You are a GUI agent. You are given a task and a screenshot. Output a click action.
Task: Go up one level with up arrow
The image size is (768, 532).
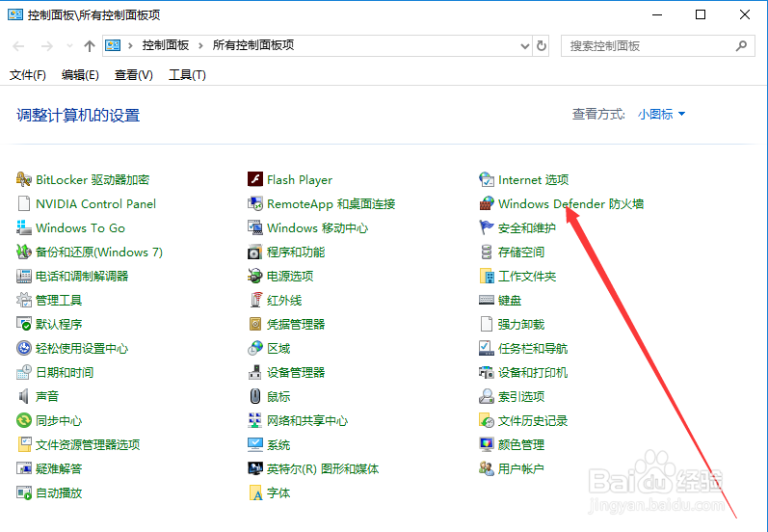tap(90, 46)
